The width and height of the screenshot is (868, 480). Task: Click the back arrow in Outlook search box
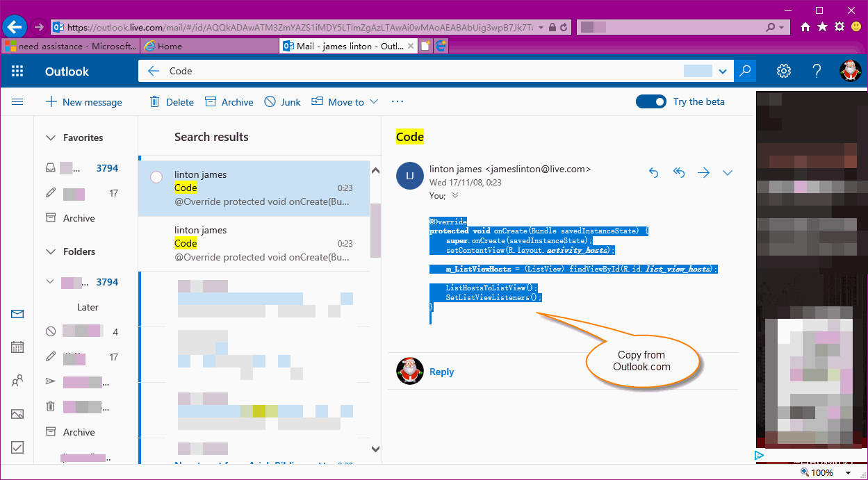pyautogui.click(x=154, y=71)
